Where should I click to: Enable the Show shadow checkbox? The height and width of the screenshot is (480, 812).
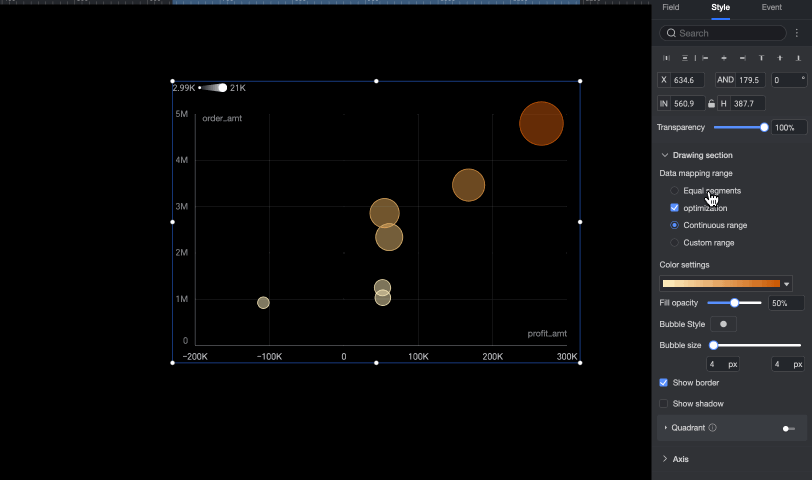tap(663, 403)
